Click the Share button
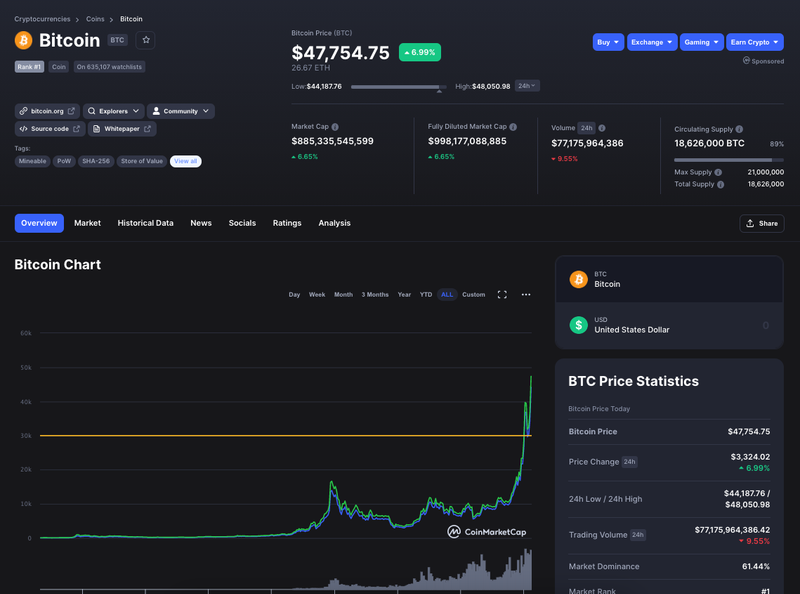The image size is (800, 594). point(762,224)
